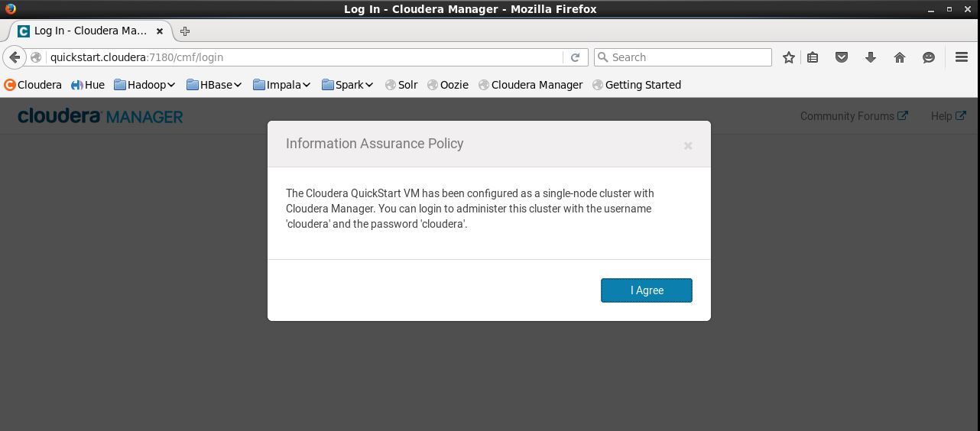980x431 pixels.
Task: Select the Log In - Cloudera Manager tab
Action: [x=90, y=31]
